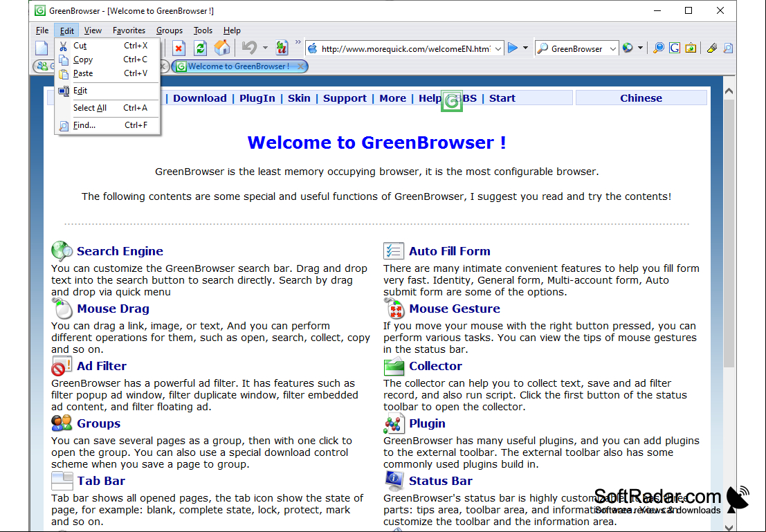This screenshot has height=532, width=766.
Task: Click the vertical scrollbar thumb
Action: click(729, 234)
